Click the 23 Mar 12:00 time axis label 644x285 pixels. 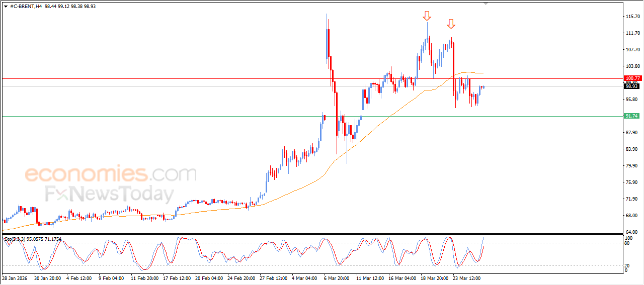(x=467, y=277)
